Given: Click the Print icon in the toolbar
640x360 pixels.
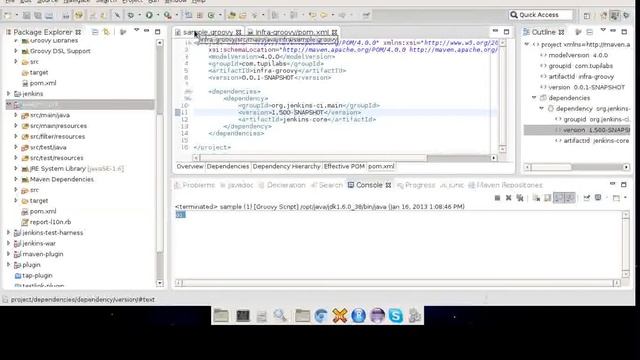Looking at the screenshot, I should [49, 16].
